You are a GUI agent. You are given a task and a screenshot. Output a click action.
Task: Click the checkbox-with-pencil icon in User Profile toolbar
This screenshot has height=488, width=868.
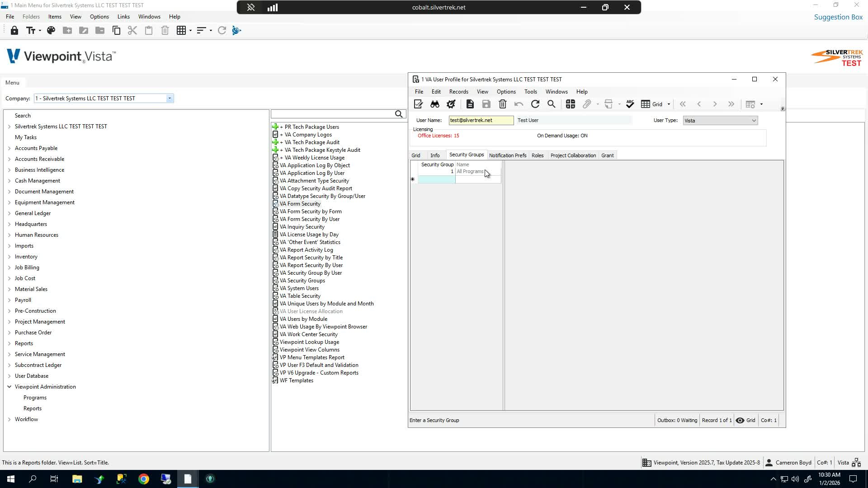[418, 104]
